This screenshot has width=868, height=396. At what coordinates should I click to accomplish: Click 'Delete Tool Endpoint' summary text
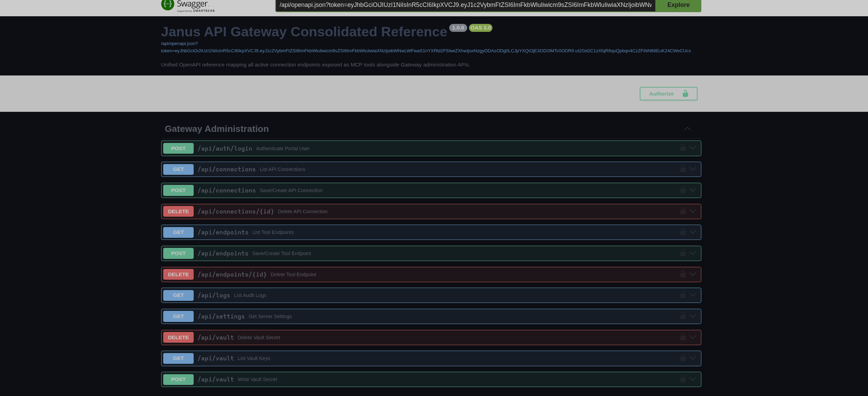click(293, 274)
